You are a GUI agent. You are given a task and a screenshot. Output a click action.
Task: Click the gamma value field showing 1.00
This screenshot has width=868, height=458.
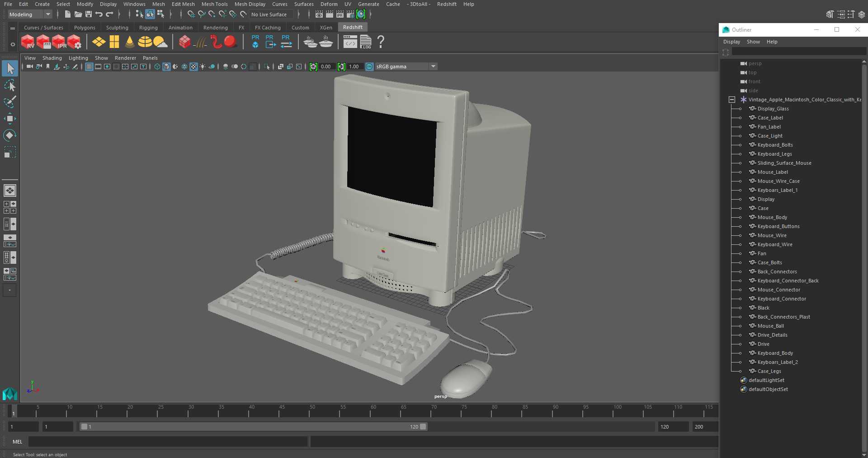tap(355, 67)
